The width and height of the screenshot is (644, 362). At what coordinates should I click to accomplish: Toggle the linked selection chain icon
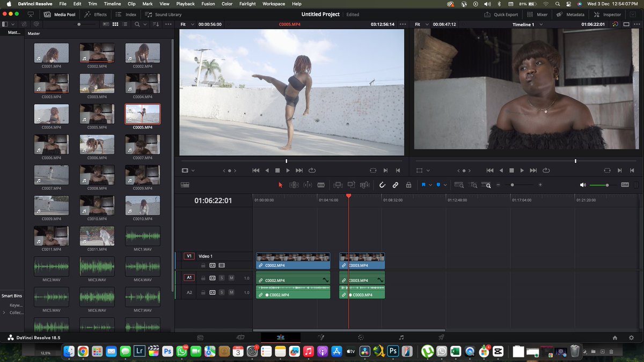click(x=396, y=185)
